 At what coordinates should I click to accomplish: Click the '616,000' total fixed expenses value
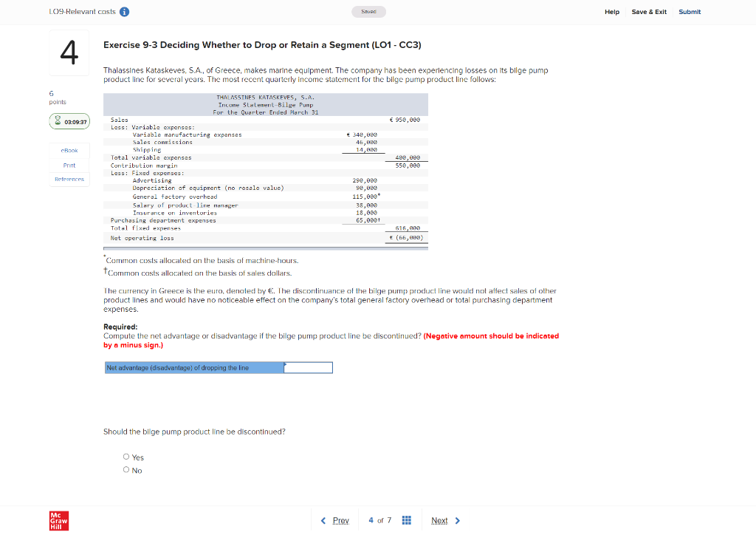click(x=408, y=228)
